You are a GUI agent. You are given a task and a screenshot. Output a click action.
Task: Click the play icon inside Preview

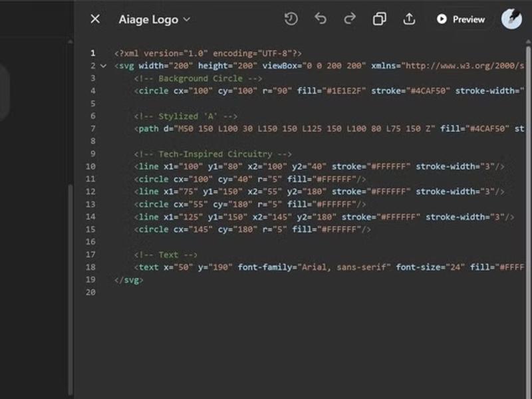(442, 19)
